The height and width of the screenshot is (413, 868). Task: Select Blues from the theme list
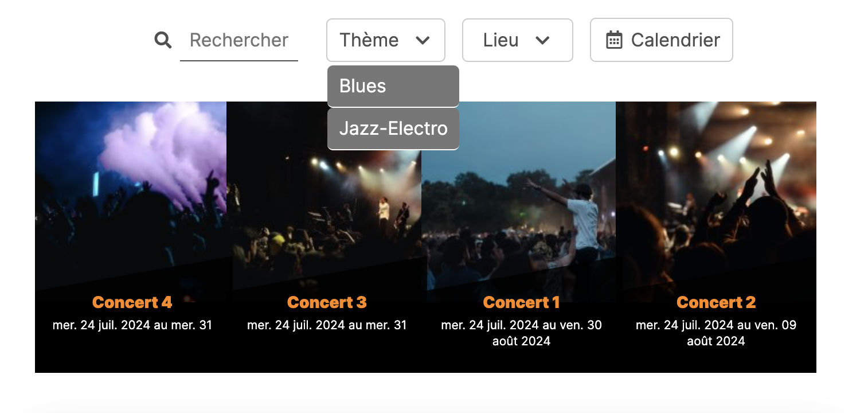(393, 86)
